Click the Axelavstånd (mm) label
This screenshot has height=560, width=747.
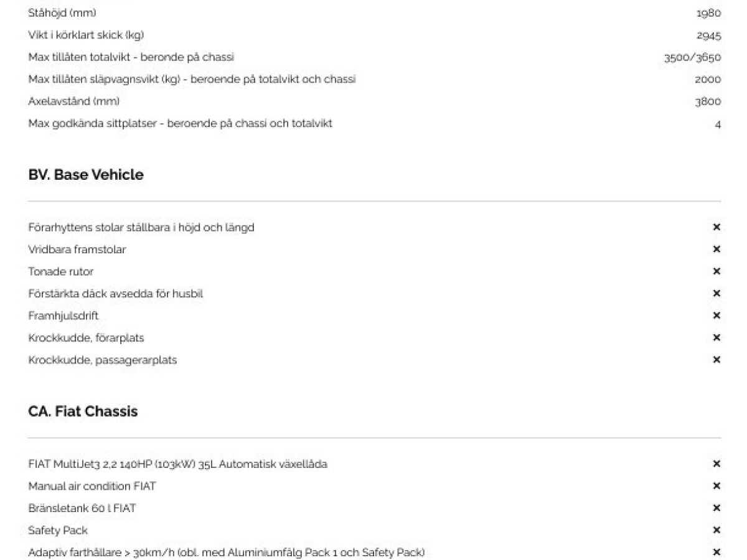point(73,101)
